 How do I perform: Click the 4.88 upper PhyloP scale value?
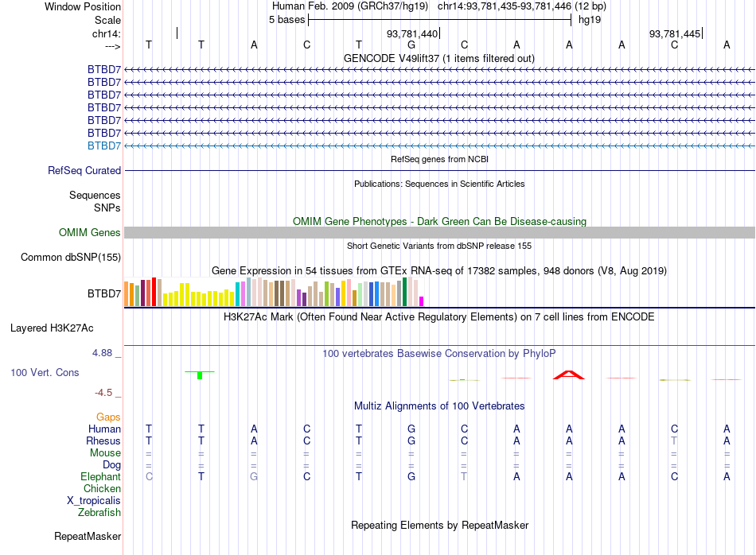(102, 353)
